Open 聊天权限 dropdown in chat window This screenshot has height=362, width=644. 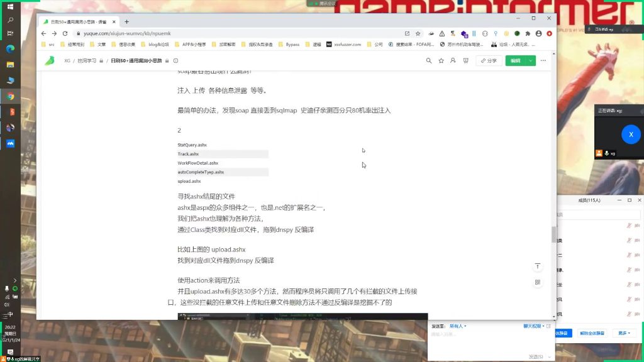(x=533, y=326)
